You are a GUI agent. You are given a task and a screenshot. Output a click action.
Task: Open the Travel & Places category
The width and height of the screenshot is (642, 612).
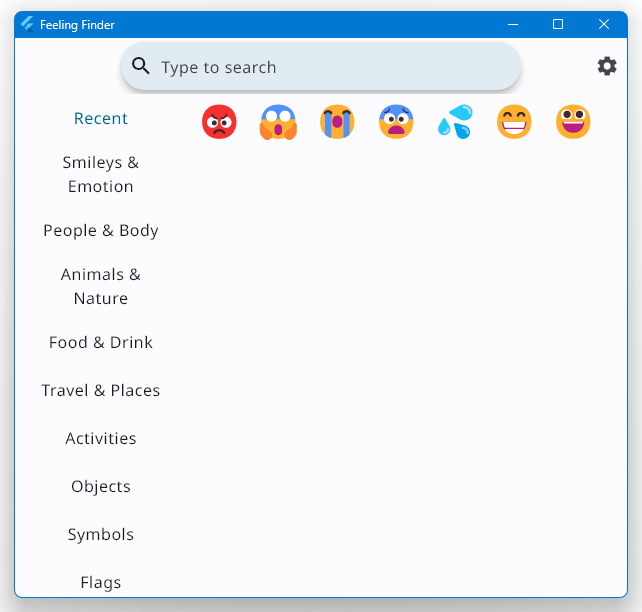(101, 390)
